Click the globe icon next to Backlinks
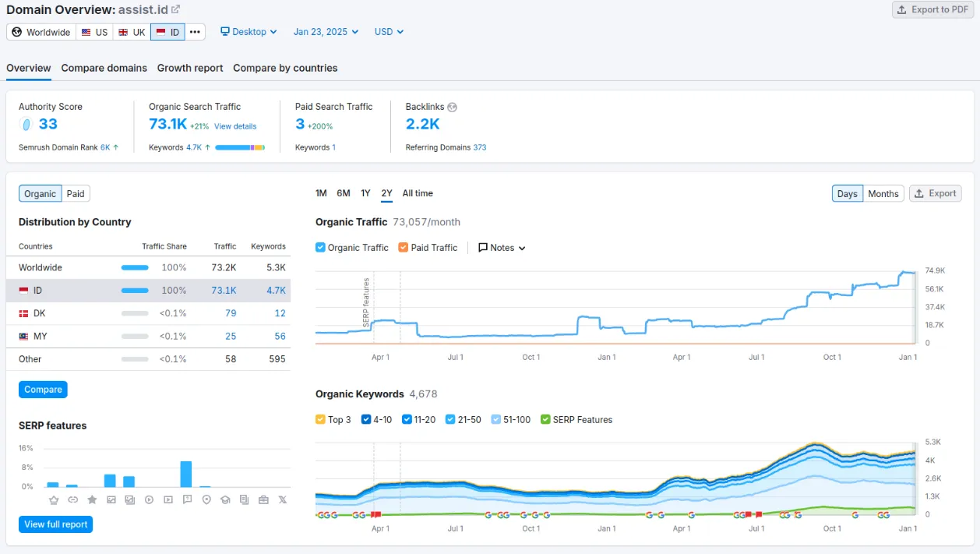Image resolution: width=980 pixels, height=554 pixels. click(x=452, y=107)
